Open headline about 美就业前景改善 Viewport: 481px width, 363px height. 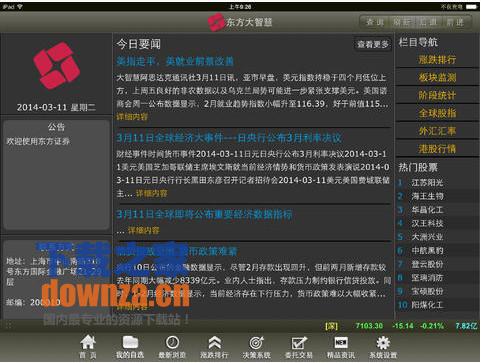pyautogui.click(x=175, y=61)
